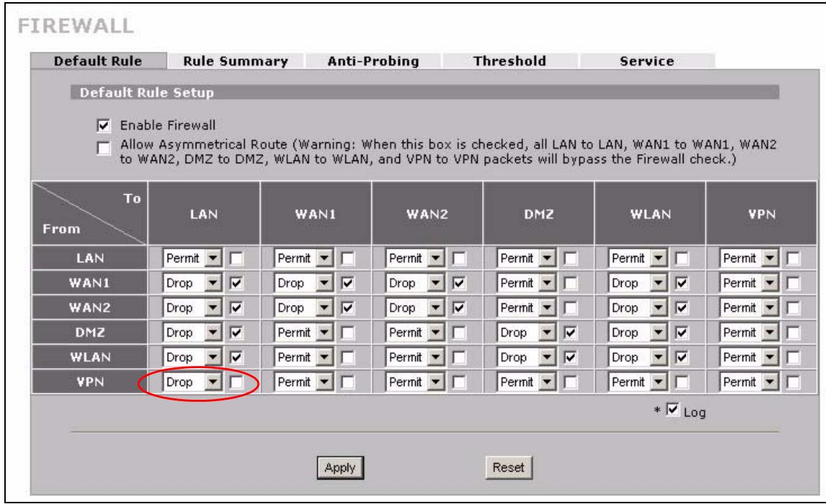Open the WLAN to DMZ action dropdown
Viewport: 826px width, 504px height.
(526, 357)
